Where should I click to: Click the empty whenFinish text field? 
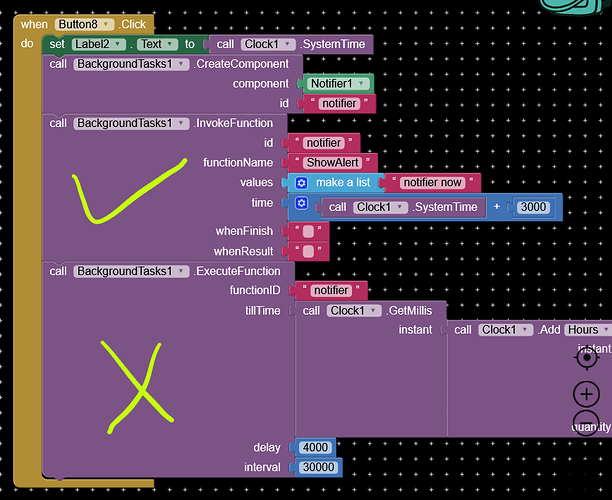pyautogui.click(x=308, y=231)
